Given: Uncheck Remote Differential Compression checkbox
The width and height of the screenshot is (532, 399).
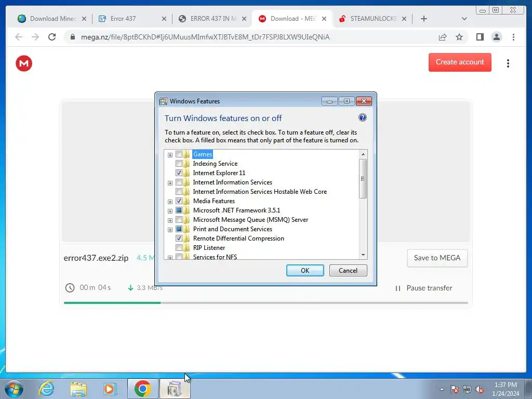Looking at the screenshot, I should point(179,238).
